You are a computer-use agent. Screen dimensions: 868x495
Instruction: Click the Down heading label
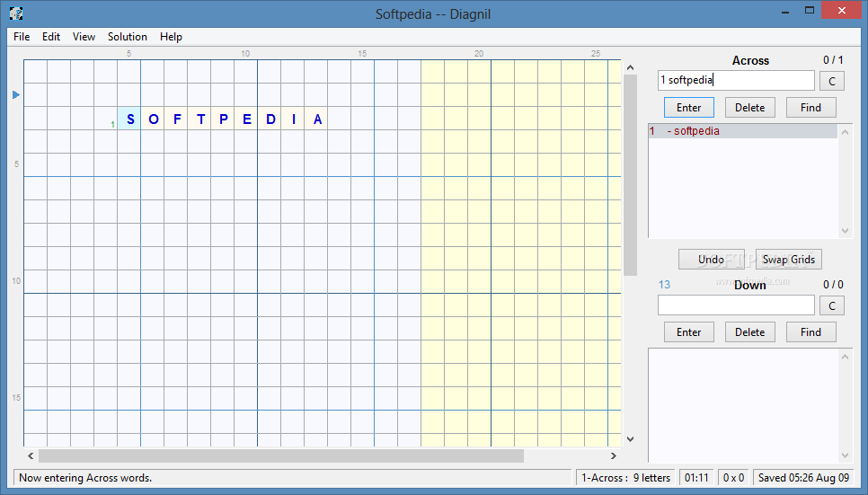(x=750, y=285)
